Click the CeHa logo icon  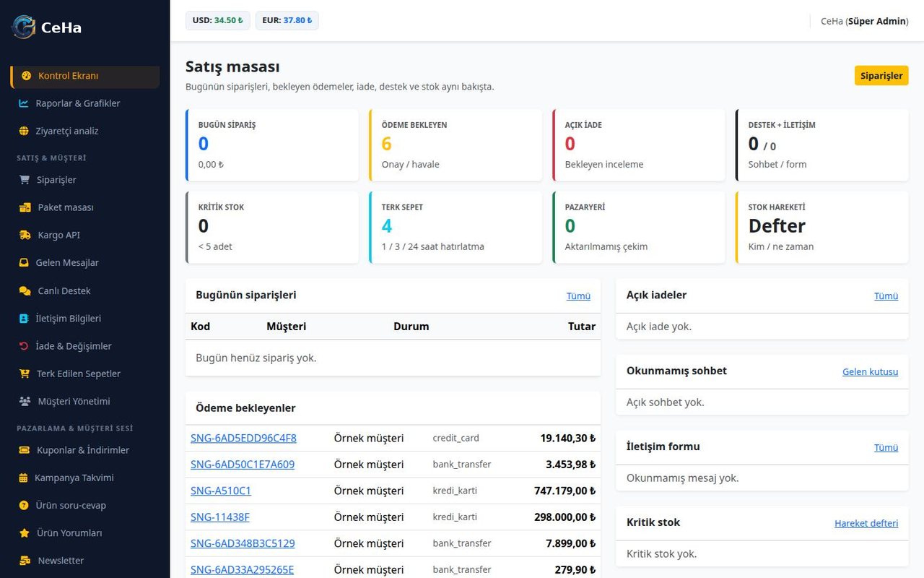tap(24, 27)
